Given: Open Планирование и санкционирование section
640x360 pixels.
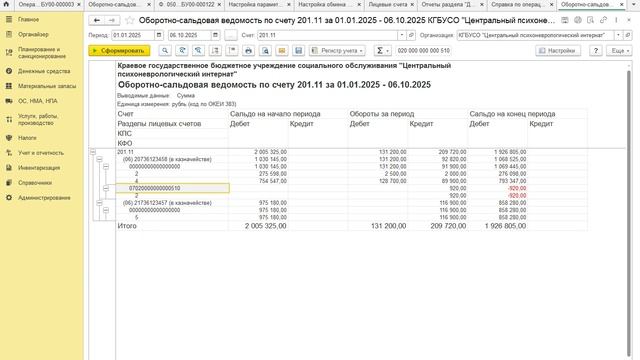Looking at the screenshot, I should point(42,53).
